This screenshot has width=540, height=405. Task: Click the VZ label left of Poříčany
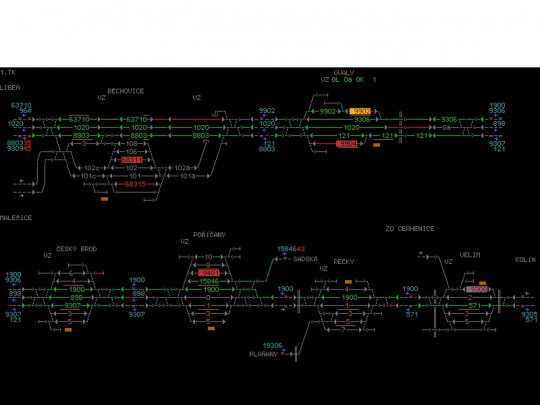(185, 241)
